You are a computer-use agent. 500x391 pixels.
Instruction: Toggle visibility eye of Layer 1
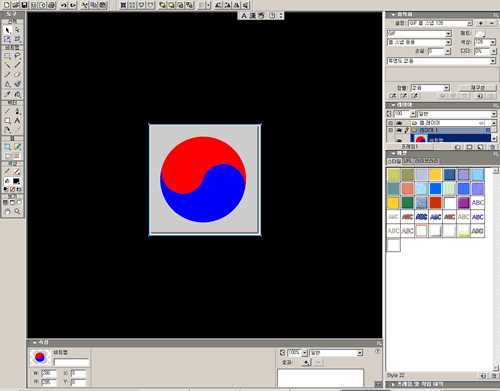[398, 130]
